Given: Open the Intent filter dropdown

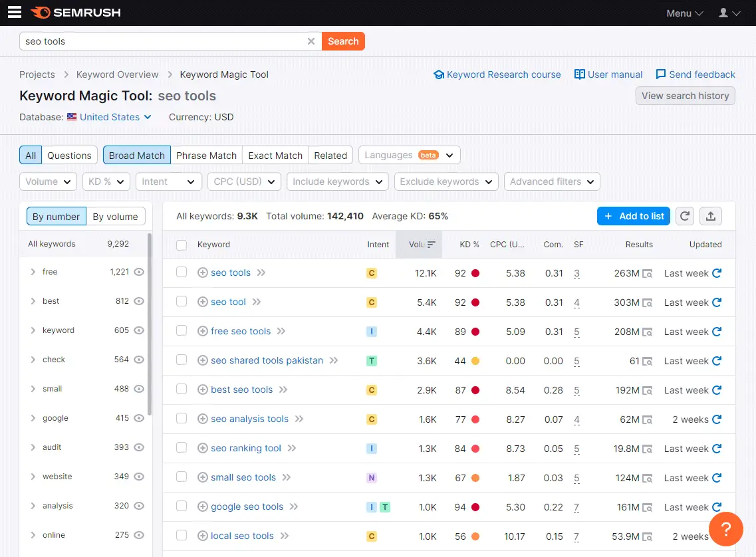Looking at the screenshot, I should (169, 181).
